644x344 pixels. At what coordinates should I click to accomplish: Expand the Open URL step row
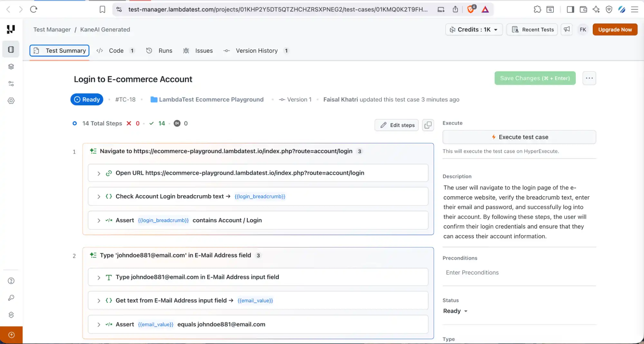[x=99, y=173]
